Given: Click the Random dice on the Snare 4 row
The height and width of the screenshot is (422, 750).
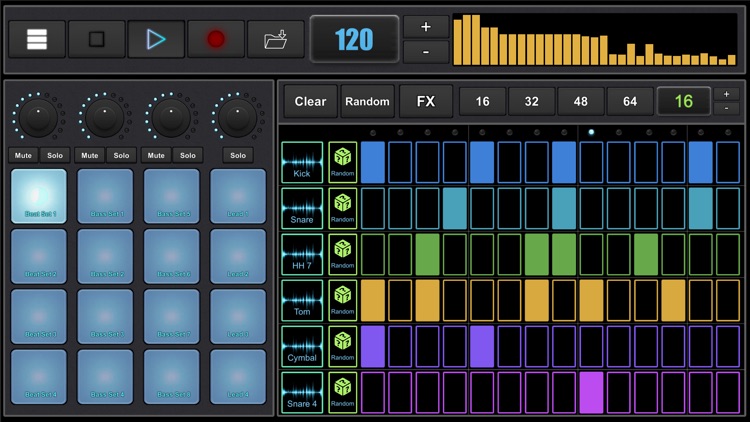Looking at the screenshot, I should point(342,392).
